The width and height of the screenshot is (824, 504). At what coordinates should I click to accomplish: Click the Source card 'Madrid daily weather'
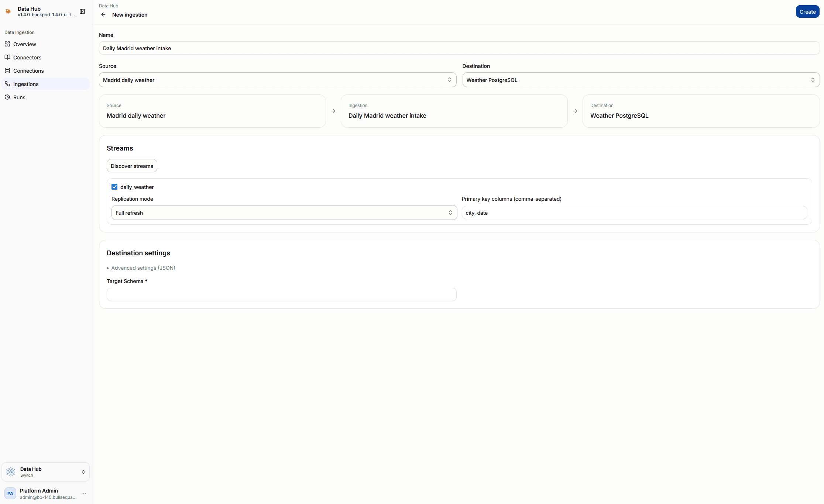(x=212, y=111)
